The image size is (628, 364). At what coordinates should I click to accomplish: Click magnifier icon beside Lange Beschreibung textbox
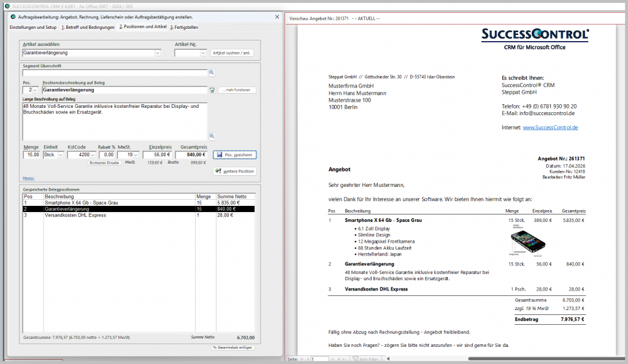212,136
